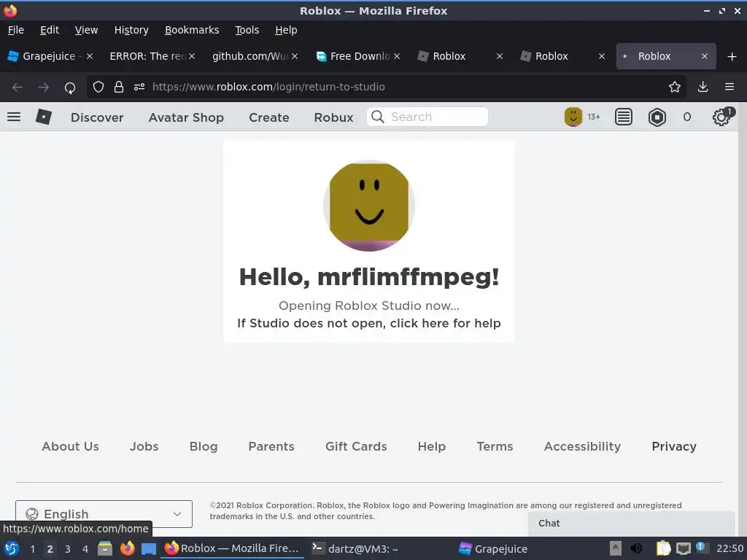This screenshot has height=560, width=747.
Task: Show desktop using the taskbar icon
Action: pos(149,549)
